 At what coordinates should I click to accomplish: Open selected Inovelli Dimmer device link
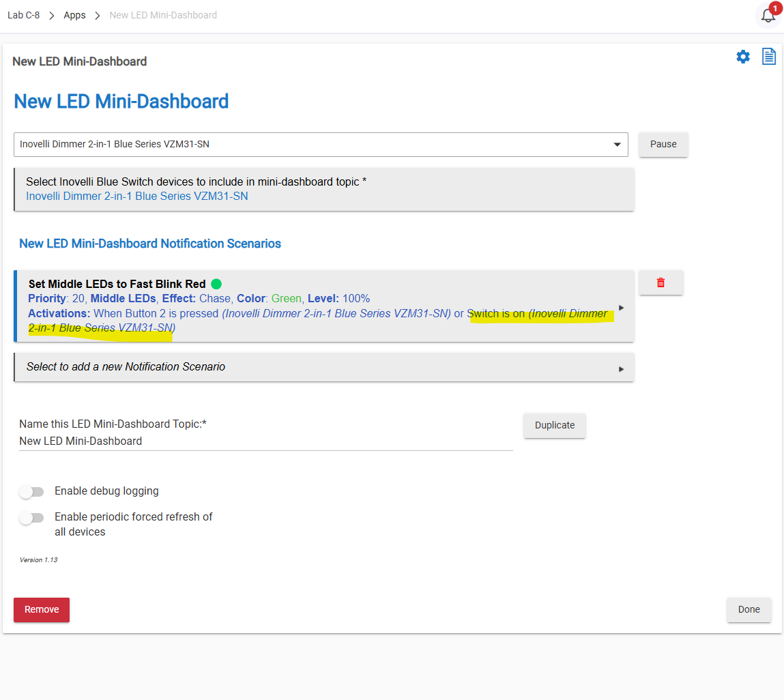[x=137, y=196]
